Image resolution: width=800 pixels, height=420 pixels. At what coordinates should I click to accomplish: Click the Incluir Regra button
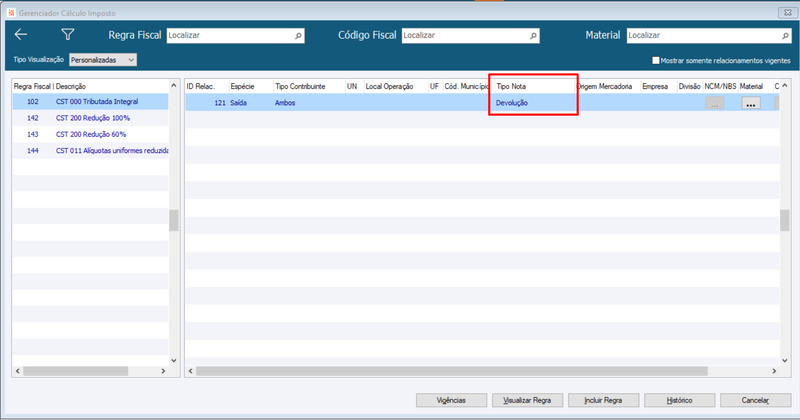[x=603, y=400]
